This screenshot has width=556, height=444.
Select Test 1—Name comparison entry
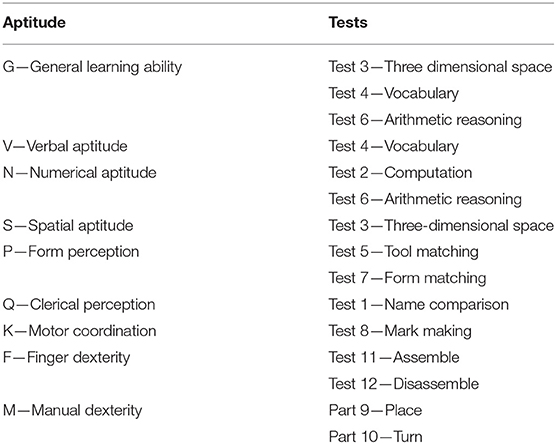tap(419, 305)
